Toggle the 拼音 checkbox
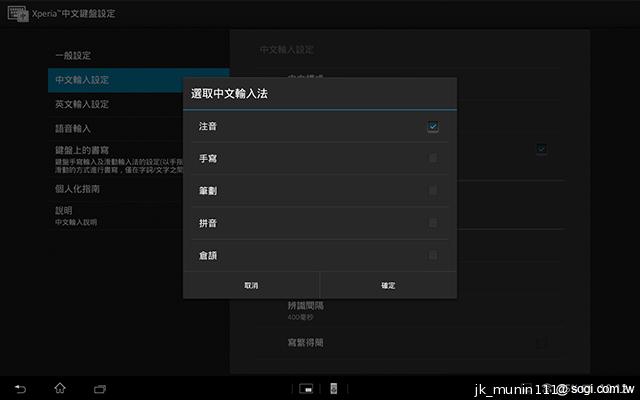640x400 pixels. pos(433,222)
